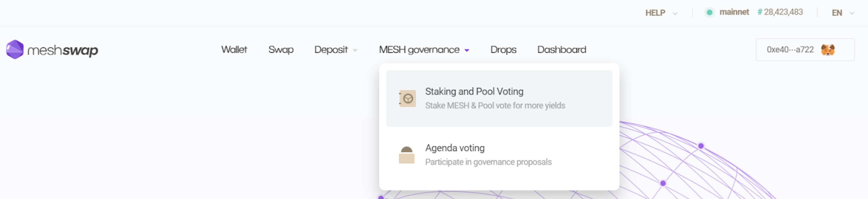Open the Dashboard page

click(562, 49)
